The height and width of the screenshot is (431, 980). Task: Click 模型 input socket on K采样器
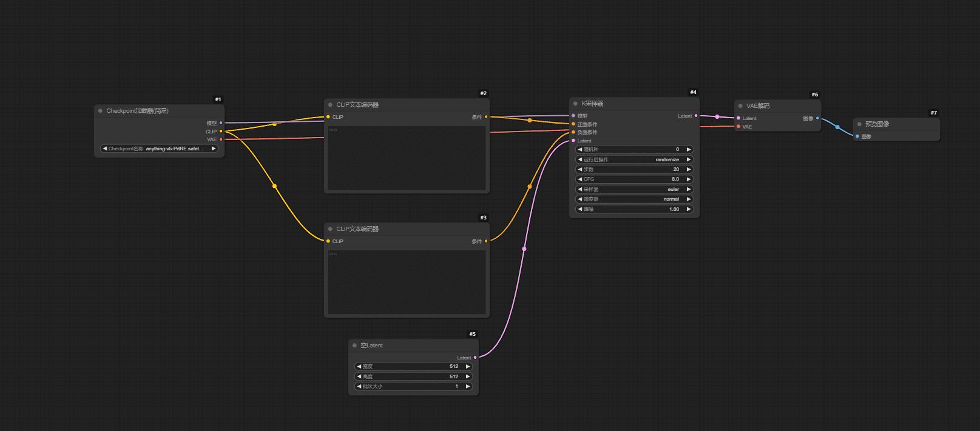573,116
